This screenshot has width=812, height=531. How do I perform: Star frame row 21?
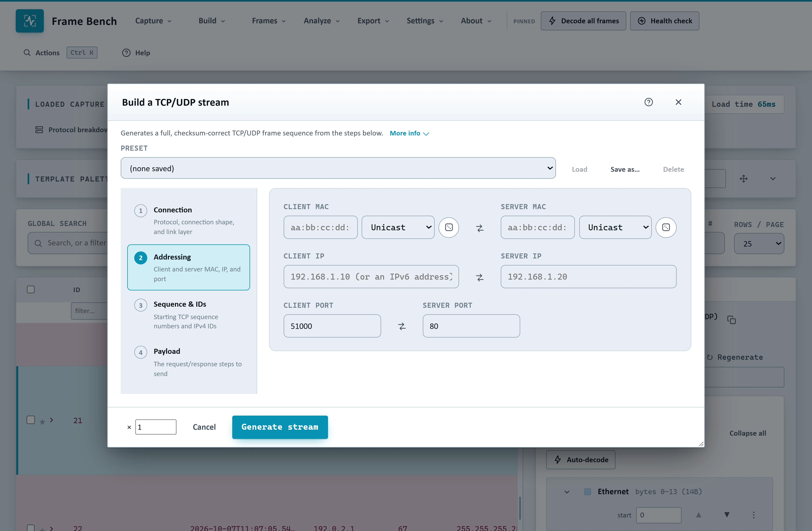click(42, 422)
